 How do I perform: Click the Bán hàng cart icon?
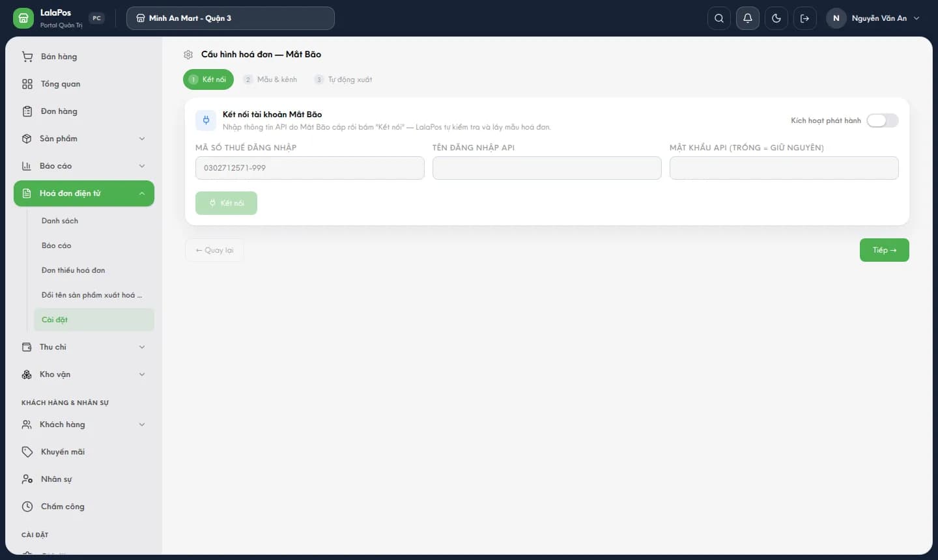[x=27, y=57]
